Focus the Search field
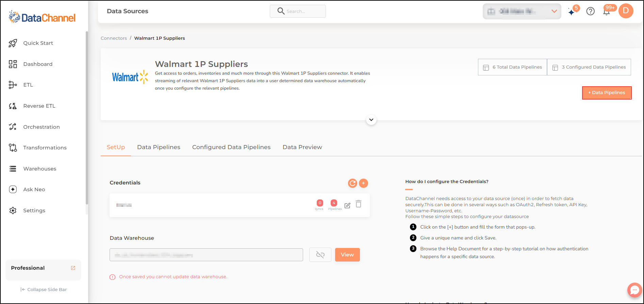This screenshot has width=644, height=304. (298, 11)
